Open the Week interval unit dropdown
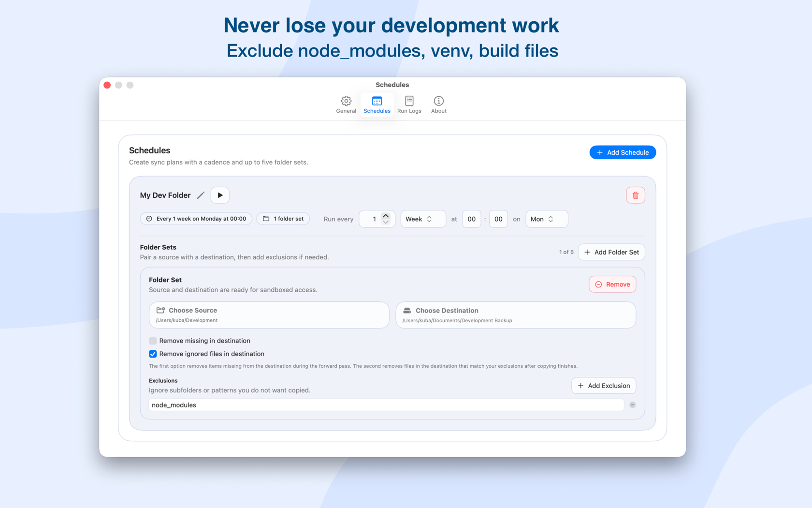The width and height of the screenshot is (812, 508). [422, 219]
